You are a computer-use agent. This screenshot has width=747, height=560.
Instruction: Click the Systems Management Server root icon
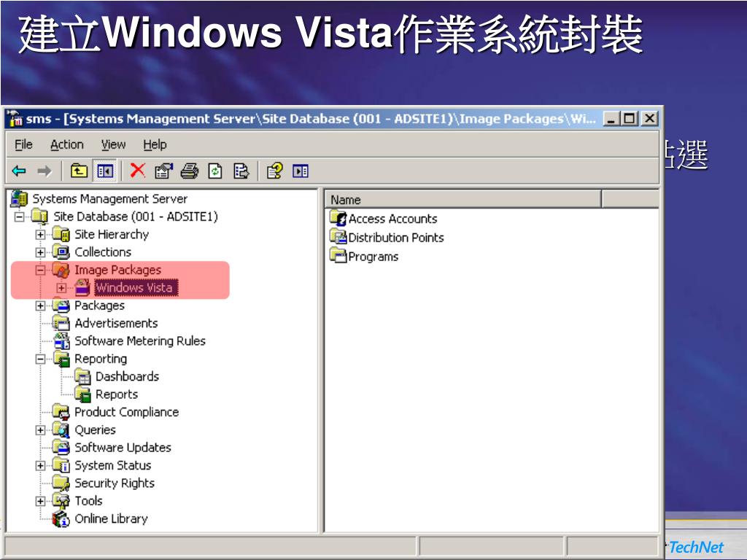[x=19, y=198]
